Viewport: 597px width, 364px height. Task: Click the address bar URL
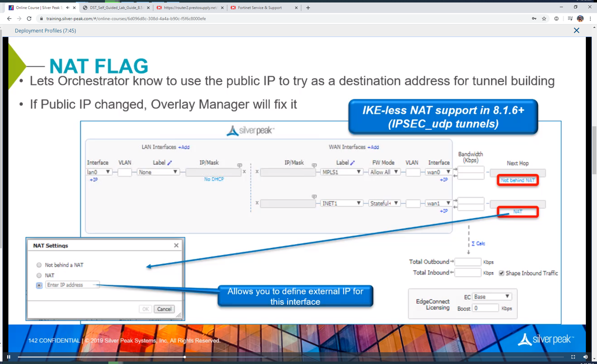point(126,19)
